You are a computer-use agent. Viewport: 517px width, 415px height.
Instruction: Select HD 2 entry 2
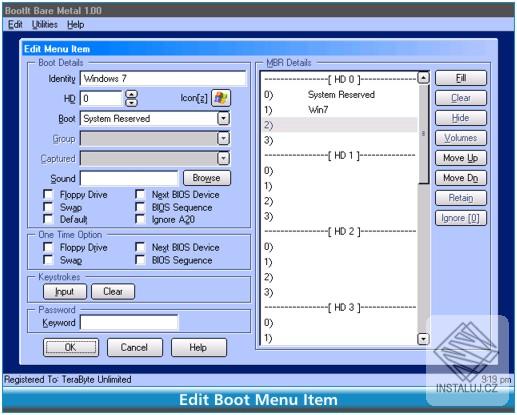340,277
